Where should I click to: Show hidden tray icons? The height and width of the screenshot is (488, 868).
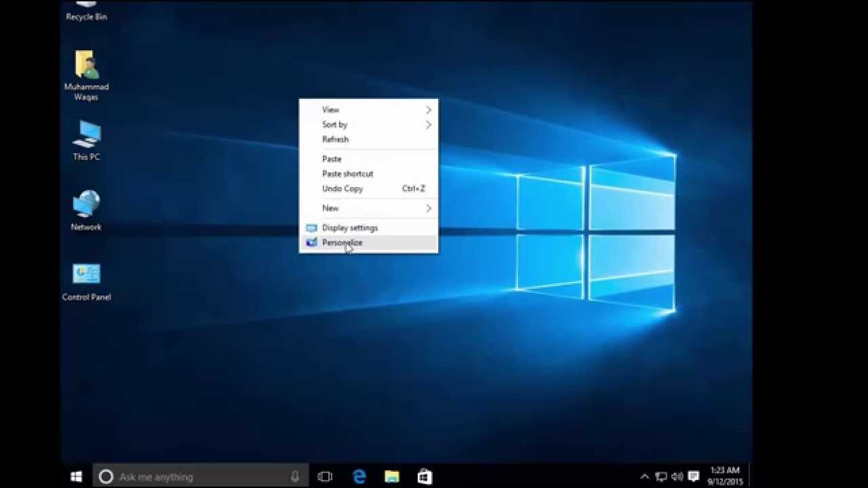pyautogui.click(x=645, y=476)
